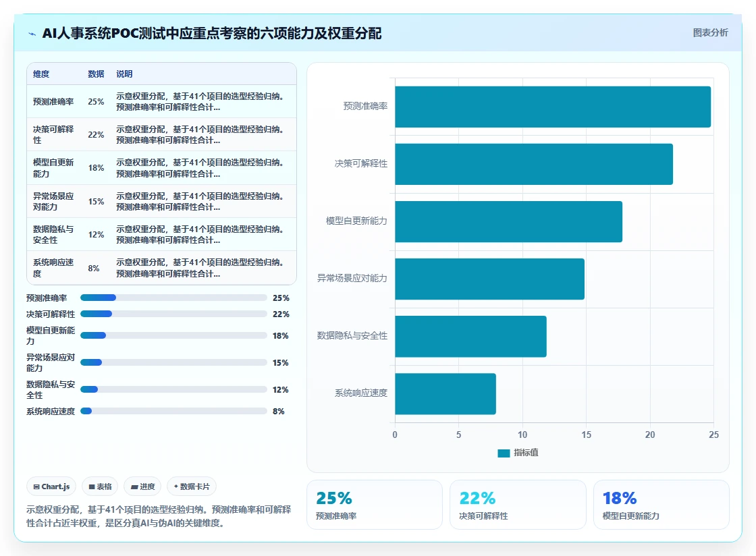Viewport: 756px width, 556px height.
Task: Click the 系统响应速度 chart bar
Action: (446, 393)
